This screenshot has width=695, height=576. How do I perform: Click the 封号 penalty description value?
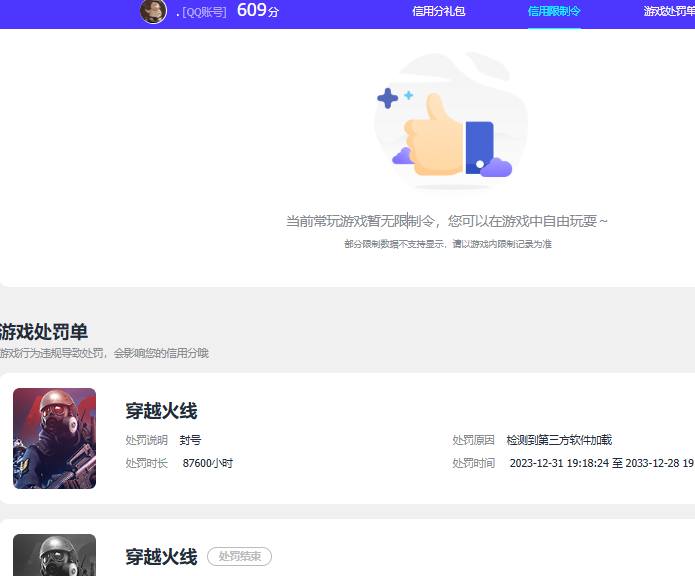pos(190,440)
